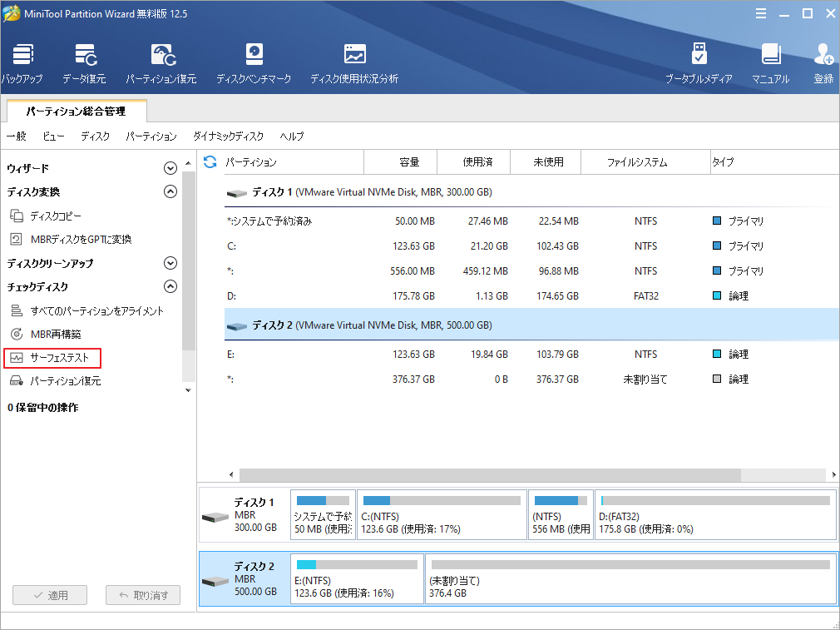The image size is (840, 630).
Task: Select the ディスク 2 header row in the list
Action: [x=531, y=325]
